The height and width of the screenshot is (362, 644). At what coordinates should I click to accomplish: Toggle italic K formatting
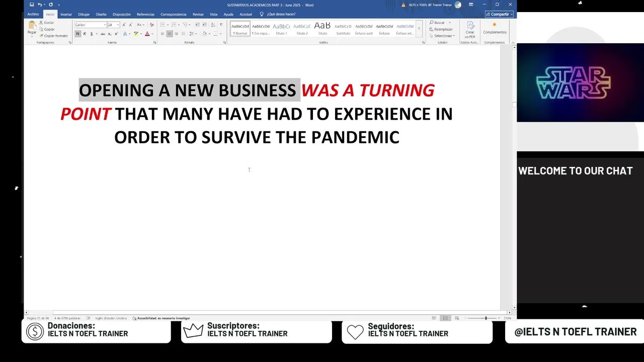click(84, 34)
